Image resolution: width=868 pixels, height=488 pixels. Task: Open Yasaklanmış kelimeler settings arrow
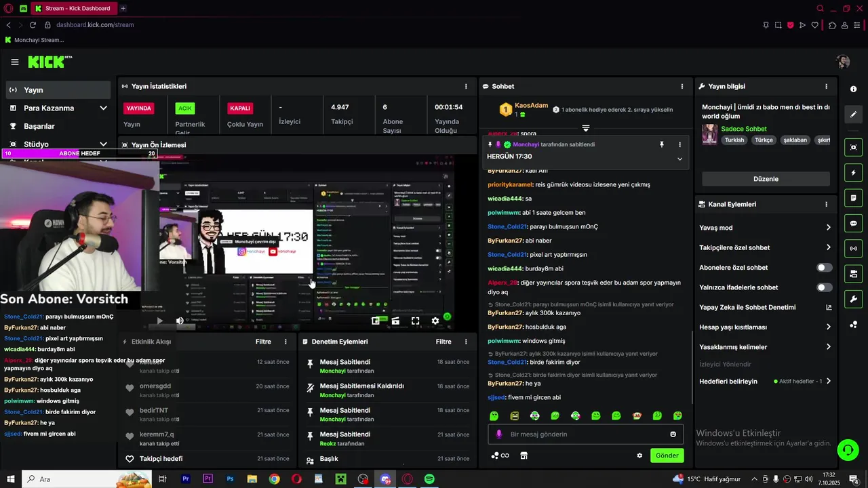[828, 347]
